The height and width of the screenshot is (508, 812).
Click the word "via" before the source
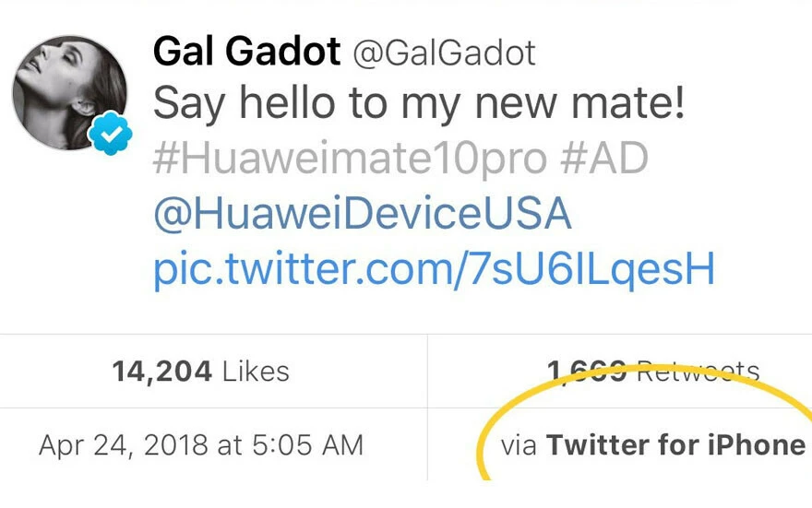click(519, 446)
